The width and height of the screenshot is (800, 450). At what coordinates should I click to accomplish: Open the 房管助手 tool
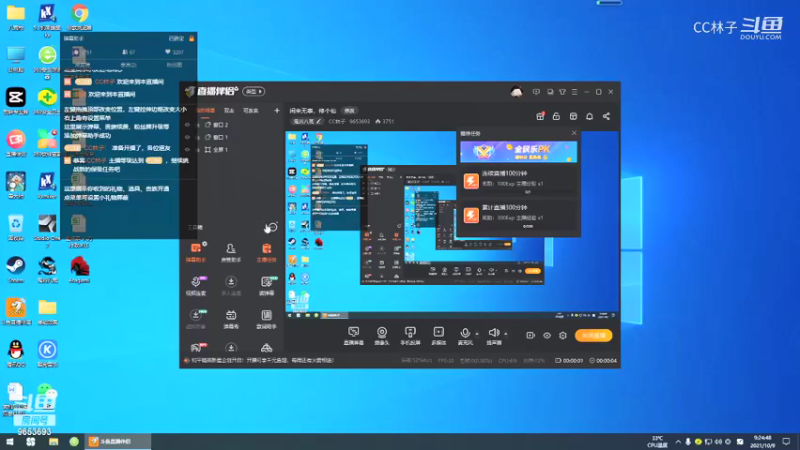click(x=231, y=253)
